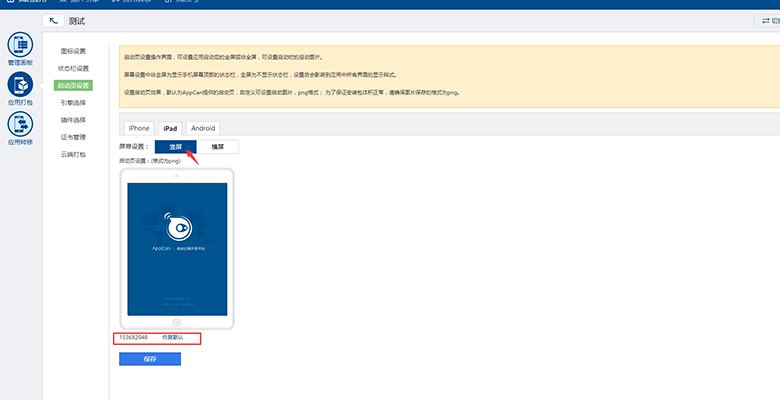The image size is (780, 400).
Task: Select 图标设置 in the side menu
Action: 74,51
